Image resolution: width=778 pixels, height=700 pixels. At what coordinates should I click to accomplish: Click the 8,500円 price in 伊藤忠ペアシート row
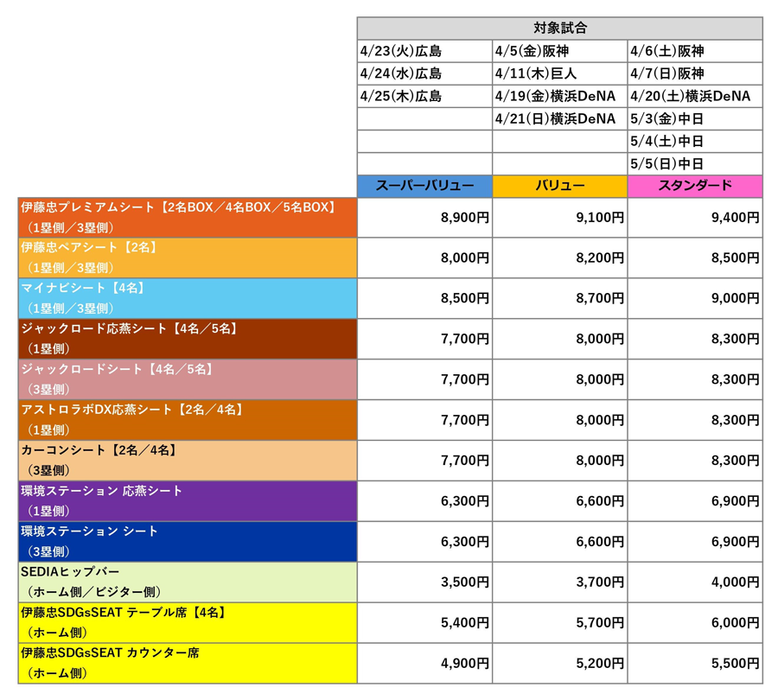(695, 258)
